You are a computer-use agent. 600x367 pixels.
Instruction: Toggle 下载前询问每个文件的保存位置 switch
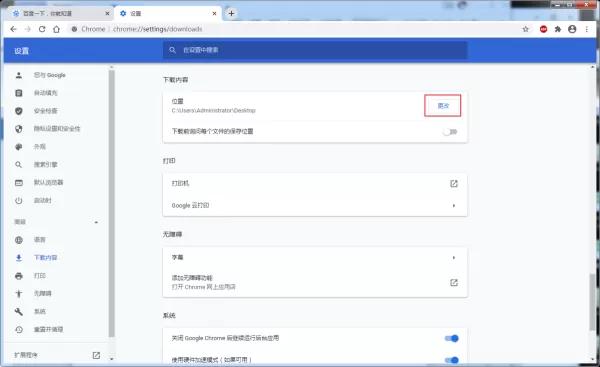[x=450, y=132]
